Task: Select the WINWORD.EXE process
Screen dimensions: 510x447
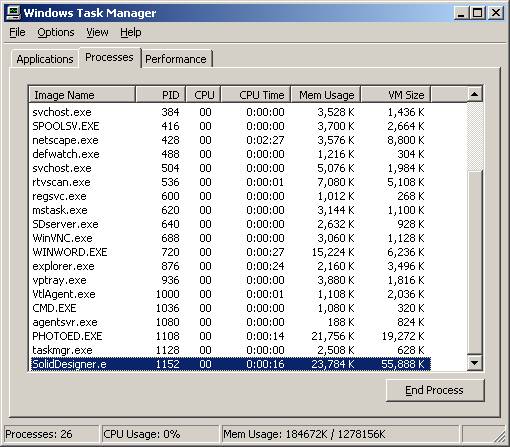Action: (230, 252)
